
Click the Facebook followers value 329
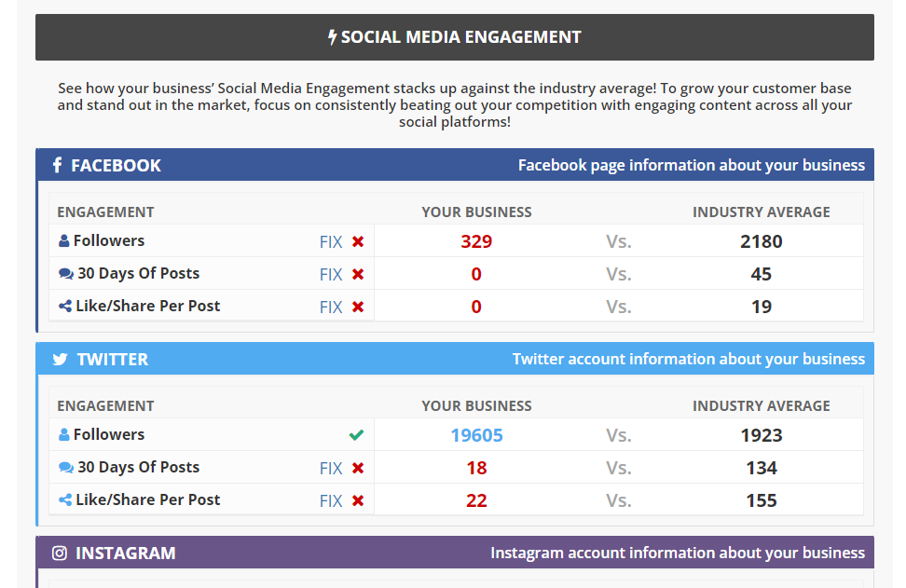[476, 241]
